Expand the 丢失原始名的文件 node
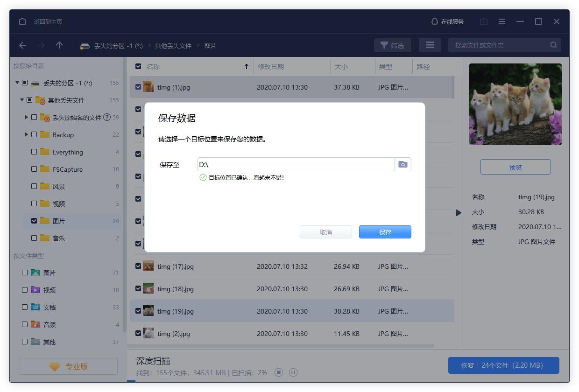This screenshot has height=392, width=579. 27,117
